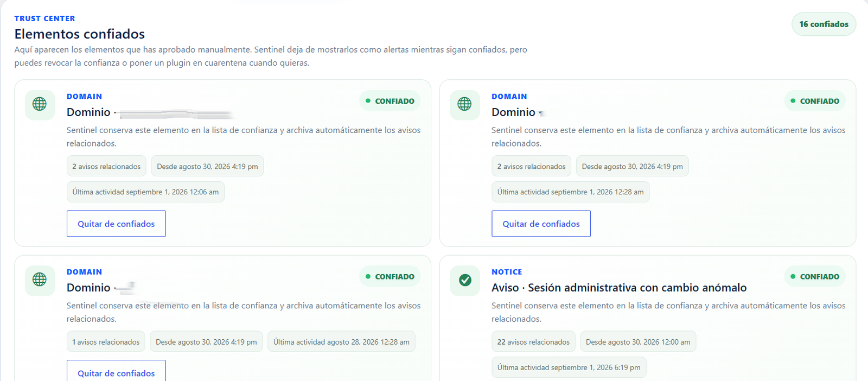Click CONFIADO badge on the Última actividad 12:06 am card
Image resolution: width=868 pixels, height=381 pixels.
point(390,101)
